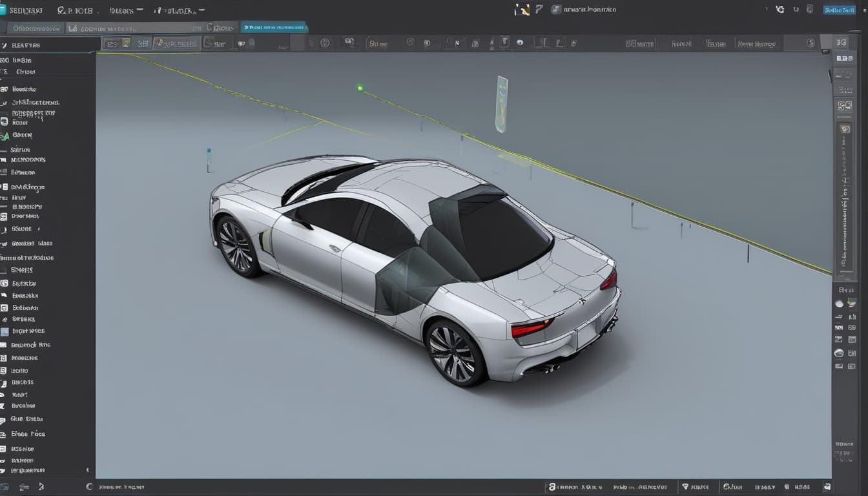The height and width of the screenshot is (496, 868).
Task: Click the image icon in the bottom-right corner
Action: coord(827,487)
